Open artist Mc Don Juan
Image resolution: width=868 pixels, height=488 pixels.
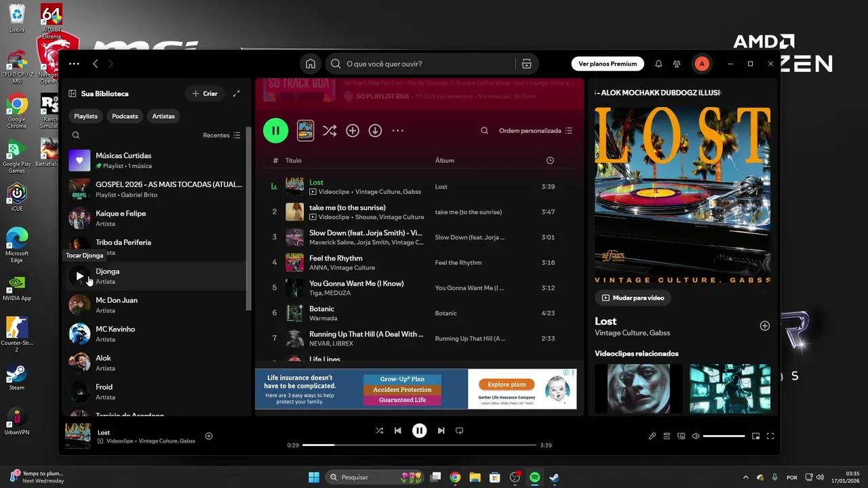(x=155, y=305)
